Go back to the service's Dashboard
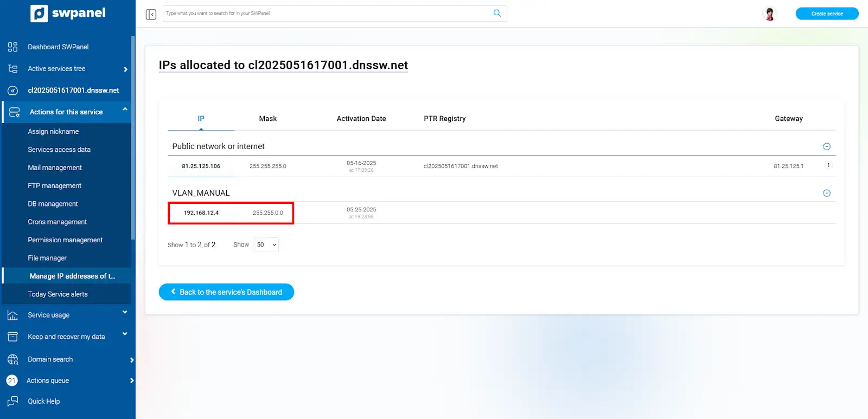Image resolution: width=868 pixels, height=419 pixels. pyautogui.click(x=226, y=292)
